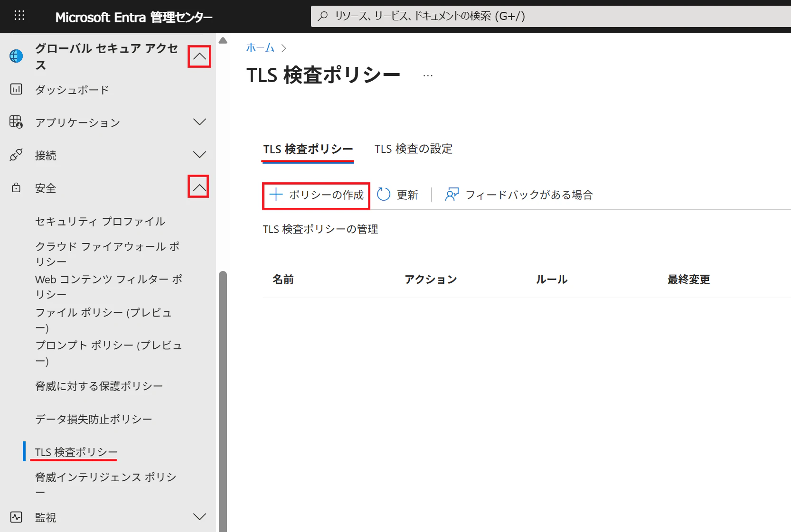The height and width of the screenshot is (532, 791).
Task: Open セキュリティ プロファイル in sidebar
Action: [100, 221]
